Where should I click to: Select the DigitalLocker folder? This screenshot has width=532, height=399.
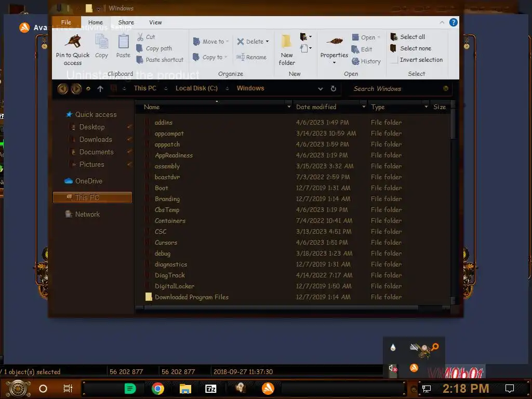click(175, 286)
